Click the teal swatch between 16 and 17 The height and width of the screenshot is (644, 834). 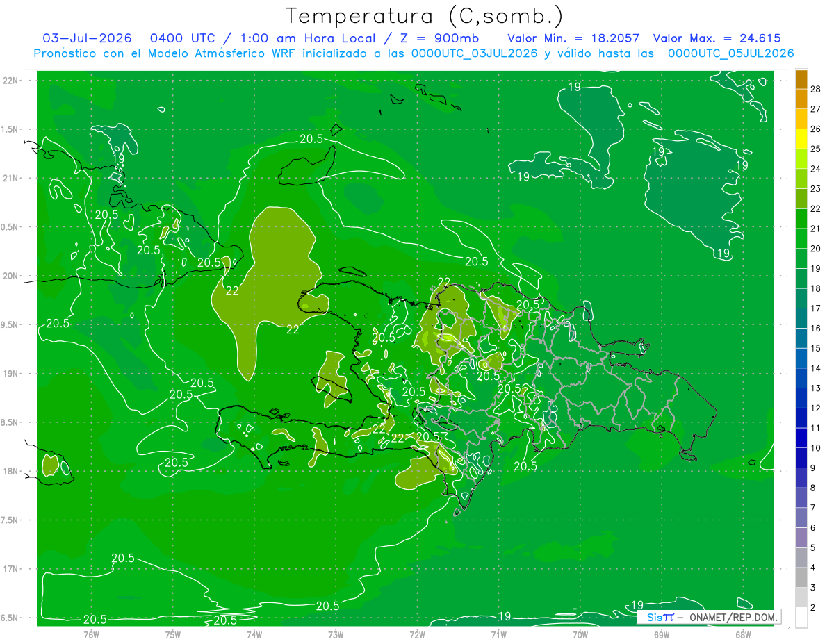[801, 318]
